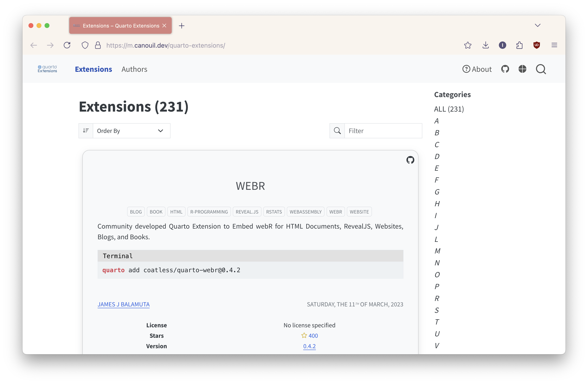
Task: Open the GitHub icon in navbar
Action: pyautogui.click(x=505, y=69)
